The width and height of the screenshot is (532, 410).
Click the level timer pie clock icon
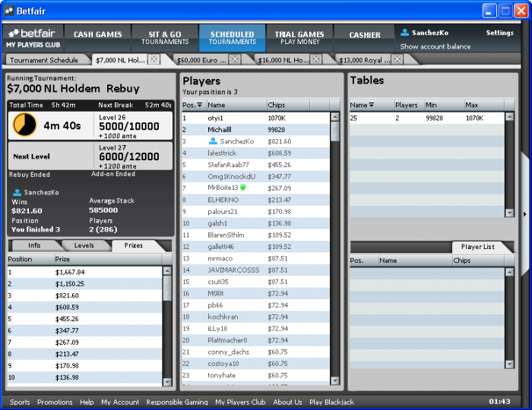point(24,125)
